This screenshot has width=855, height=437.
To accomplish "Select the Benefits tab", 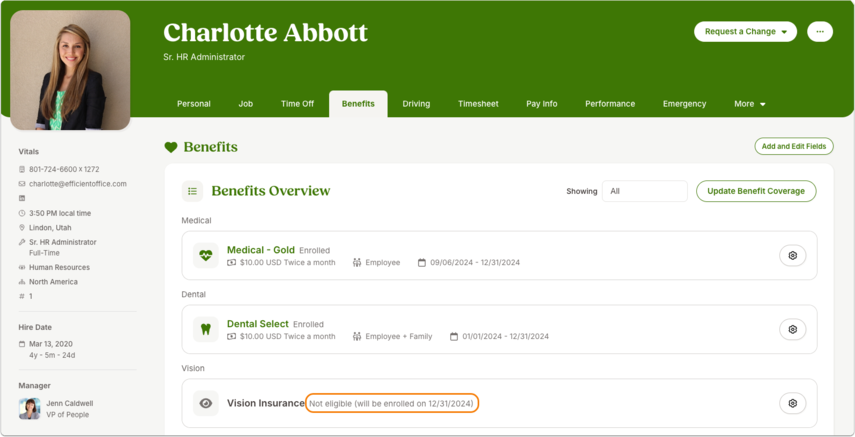I will [358, 104].
